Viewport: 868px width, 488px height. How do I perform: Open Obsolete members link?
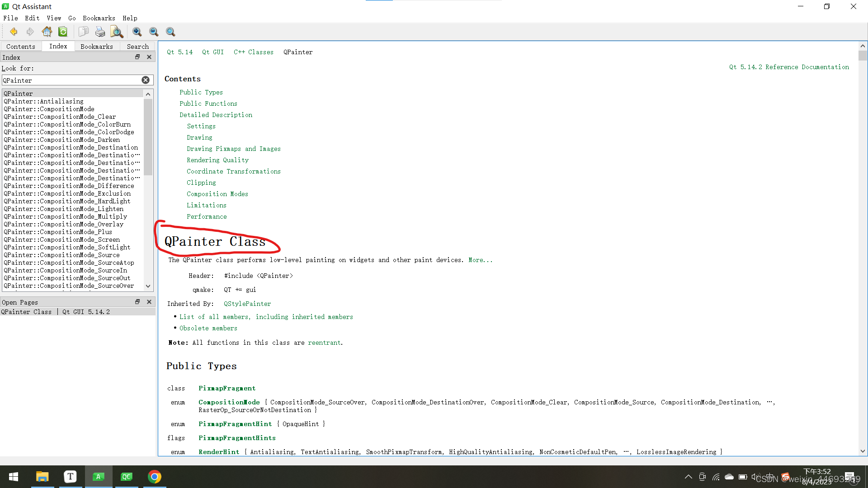[x=208, y=328]
